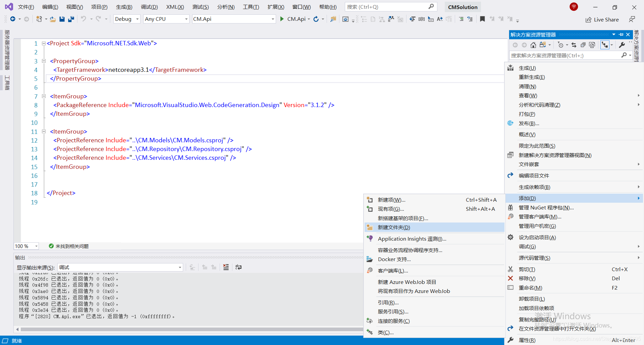This screenshot has height=345, width=644.
Task: Open the CM.Api startup project dropdown
Action: tap(234, 19)
